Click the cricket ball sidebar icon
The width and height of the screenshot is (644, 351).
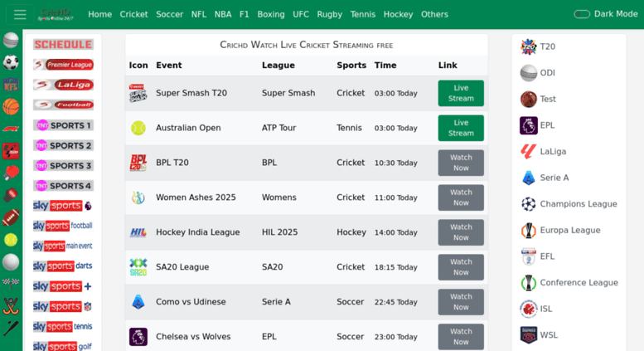pyautogui.click(x=11, y=41)
